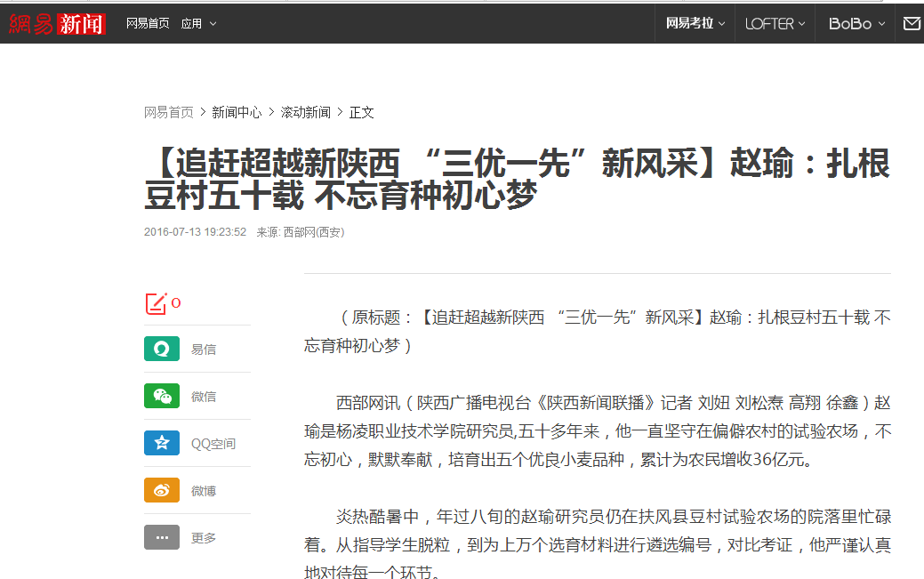The width and height of the screenshot is (924, 579).
Task: Expand the 网易考拉 dropdown
Action: 695,24
